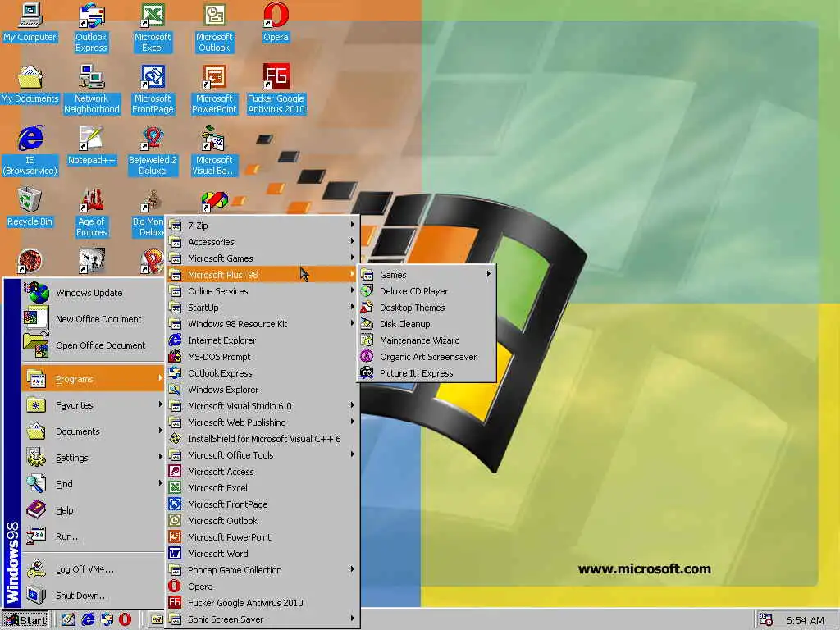Open Desktop Themes
840x630 pixels.
pyautogui.click(x=427, y=308)
